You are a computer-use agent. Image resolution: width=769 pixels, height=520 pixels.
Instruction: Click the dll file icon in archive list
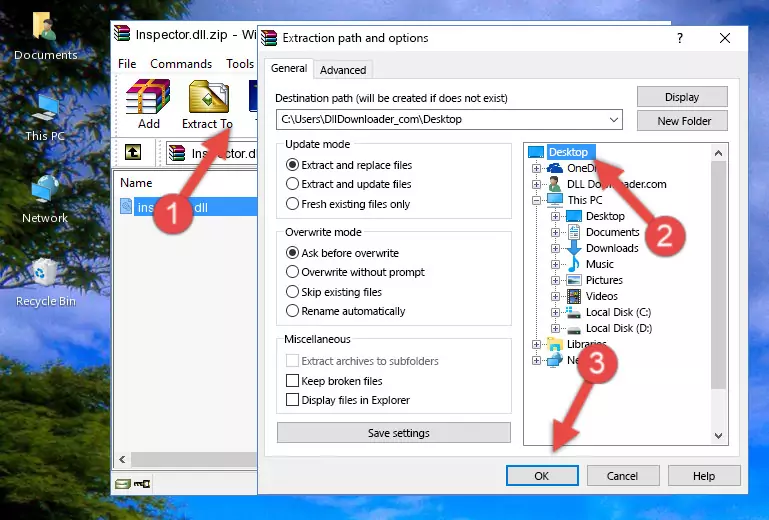[127, 207]
